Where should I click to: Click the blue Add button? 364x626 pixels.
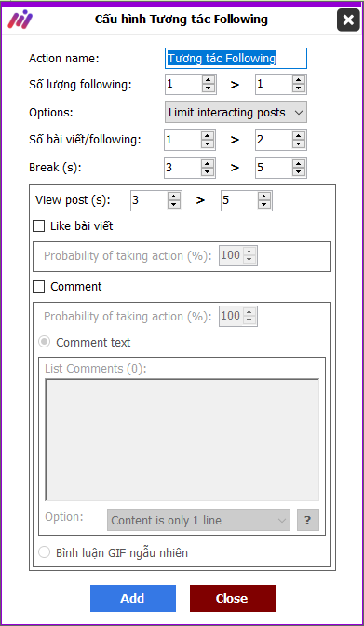(133, 598)
